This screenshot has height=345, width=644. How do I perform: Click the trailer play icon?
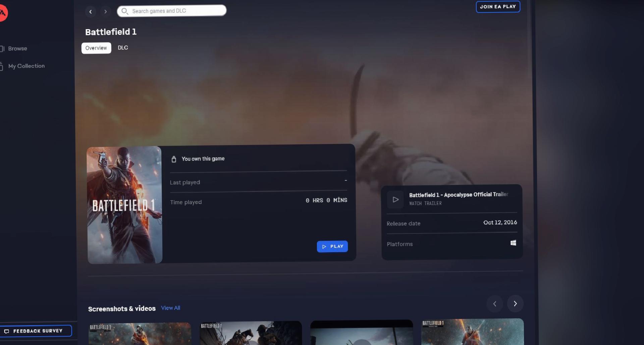pyautogui.click(x=395, y=200)
